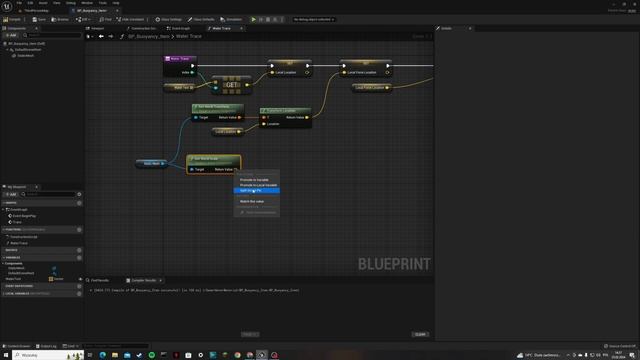Screen dimensions: 640x360
Task: Open the Tools menu
Action: point(102,3)
